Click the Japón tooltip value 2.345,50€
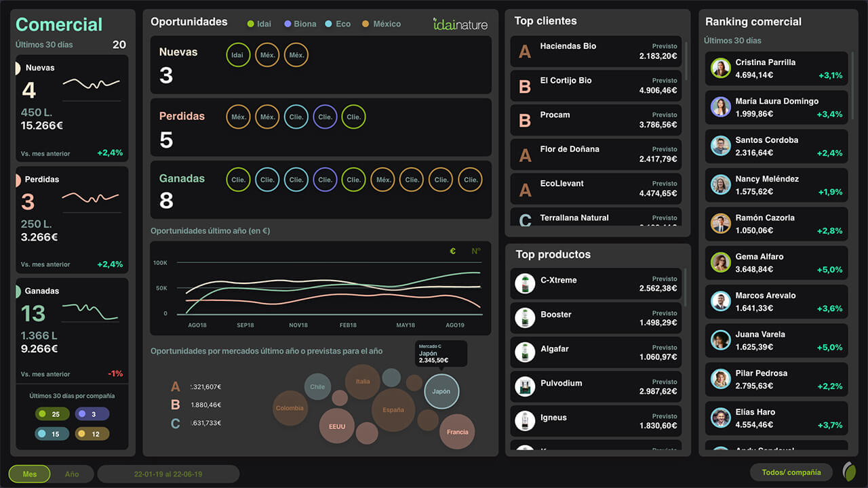Screen dimensions: 868x488 (x=433, y=361)
